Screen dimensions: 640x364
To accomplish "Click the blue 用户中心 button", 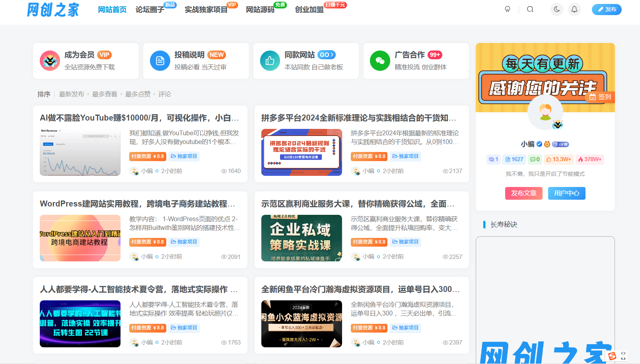I will [567, 193].
